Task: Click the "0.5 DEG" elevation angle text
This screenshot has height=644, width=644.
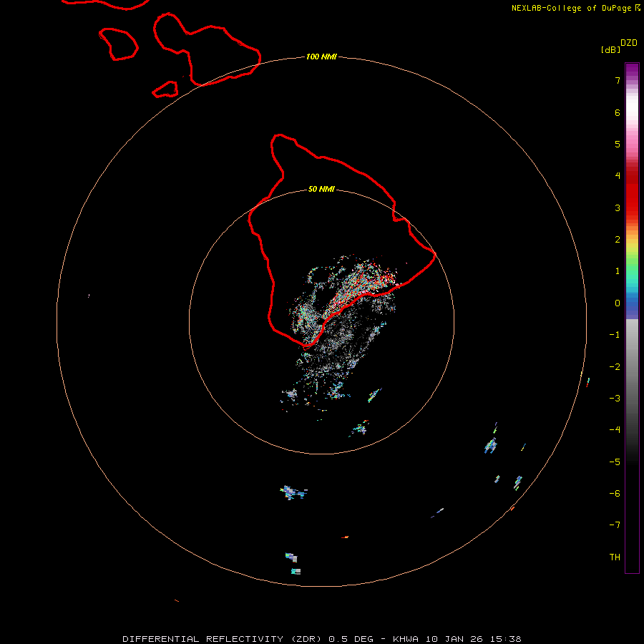Action: pyautogui.click(x=351, y=639)
